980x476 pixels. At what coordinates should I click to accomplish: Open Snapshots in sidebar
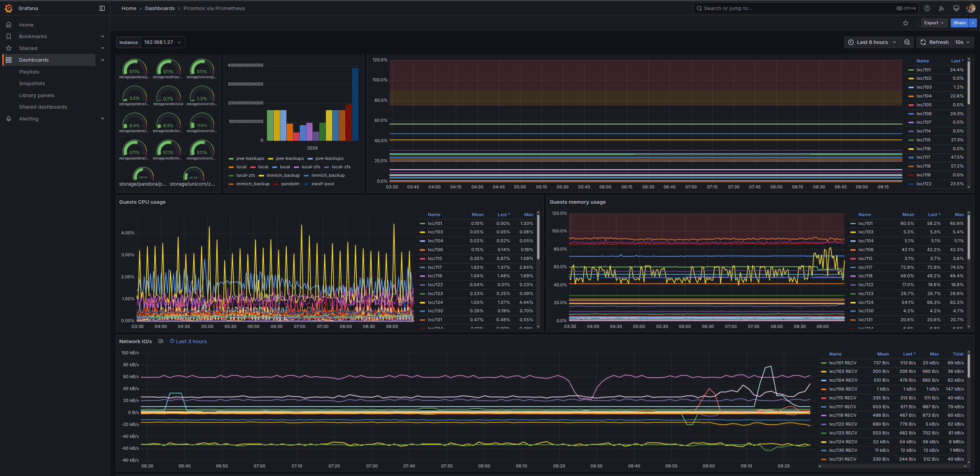pos(32,83)
